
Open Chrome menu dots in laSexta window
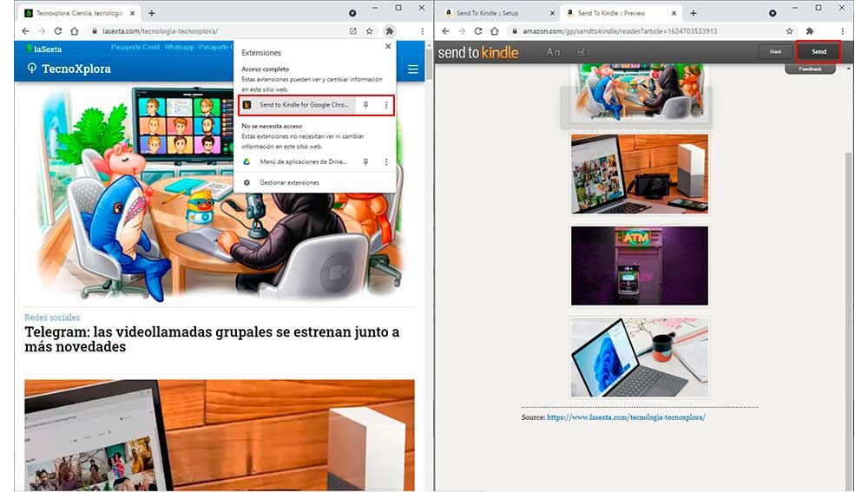(423, 31)
